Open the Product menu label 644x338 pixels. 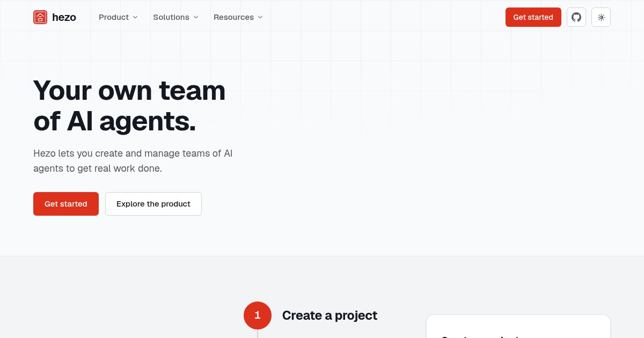coord(114,17)
